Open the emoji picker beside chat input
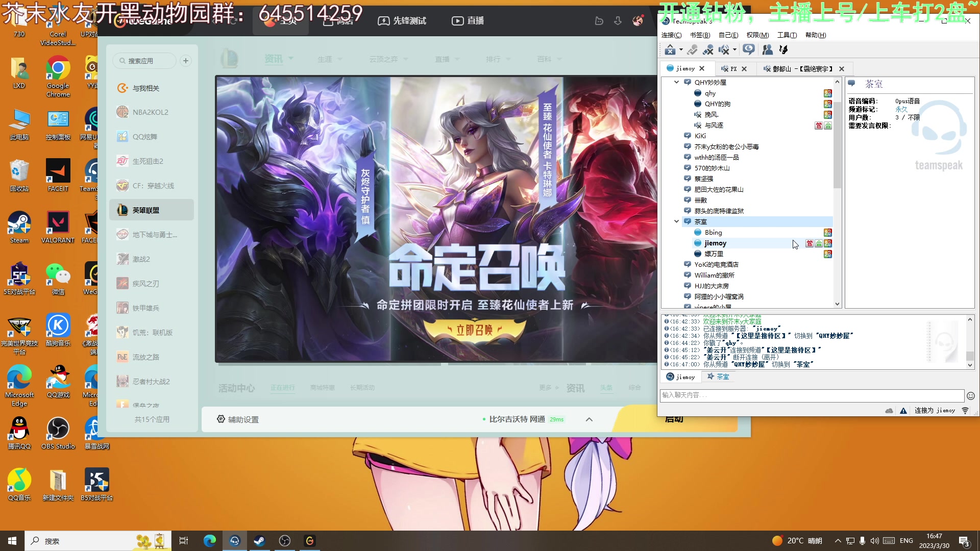Screen dimensions: 980x551 tap(971, 395)
